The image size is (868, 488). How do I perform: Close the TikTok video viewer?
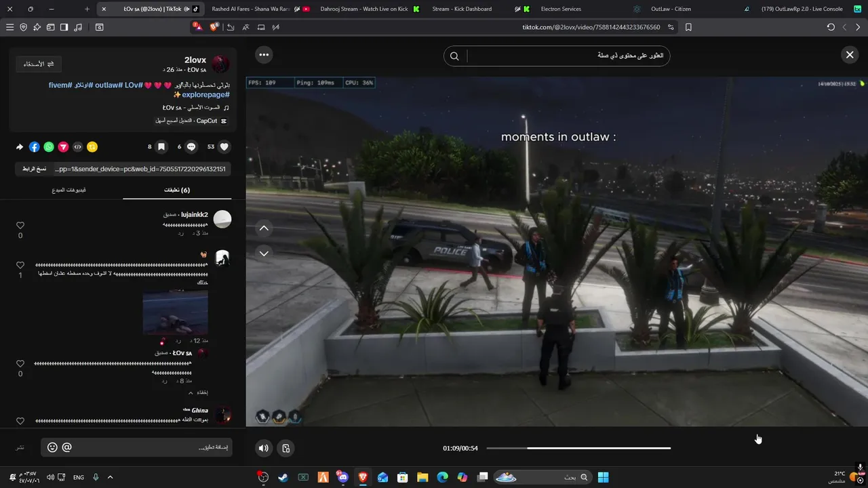tap(849, 55)
